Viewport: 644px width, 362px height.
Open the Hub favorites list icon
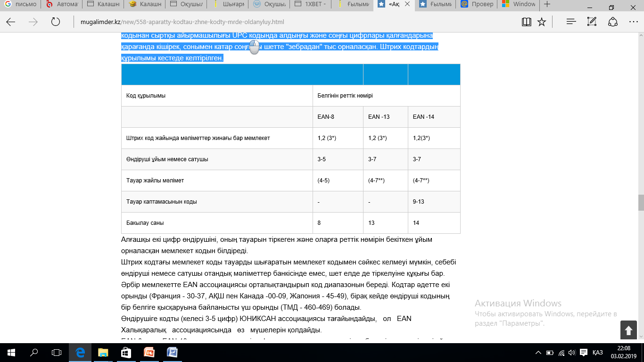[571, 22]
